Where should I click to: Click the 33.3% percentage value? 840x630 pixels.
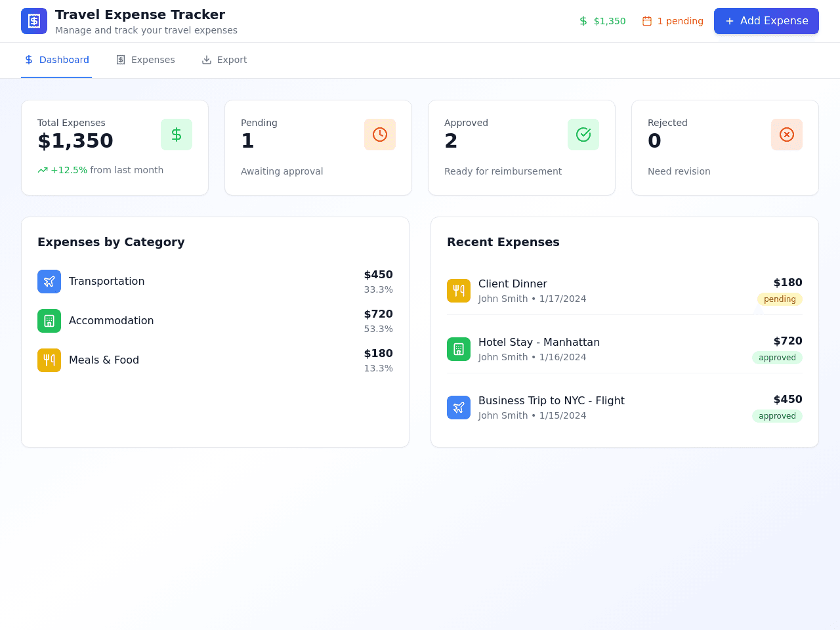pos(379,289)
